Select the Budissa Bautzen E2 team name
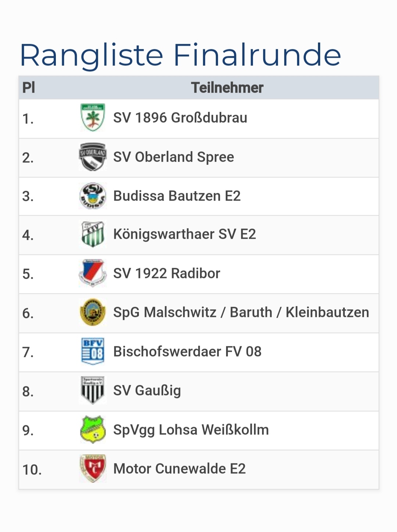This screenshot has height=532, width=397. point(177,196)
